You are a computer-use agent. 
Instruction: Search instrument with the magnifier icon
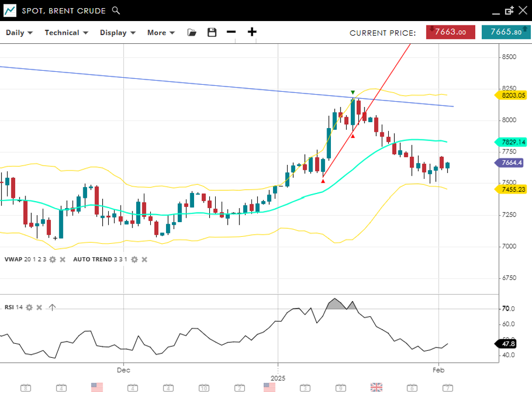click(x=116, y=10)
